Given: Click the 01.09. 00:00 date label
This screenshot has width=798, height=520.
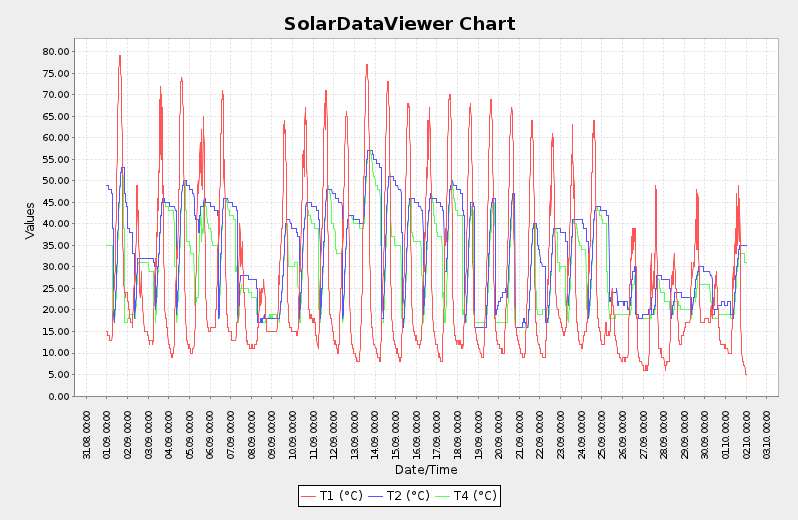Looking at the screenshot, I should tap(106, 435).
